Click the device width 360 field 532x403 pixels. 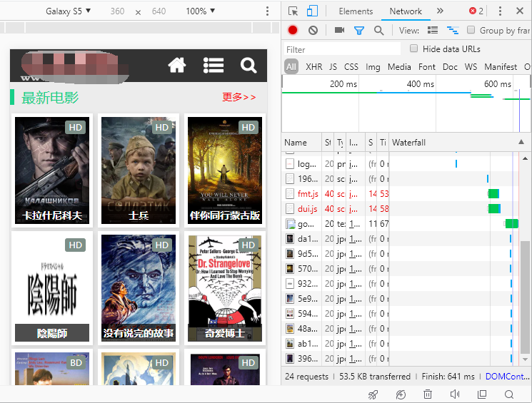tap(117, 11)
